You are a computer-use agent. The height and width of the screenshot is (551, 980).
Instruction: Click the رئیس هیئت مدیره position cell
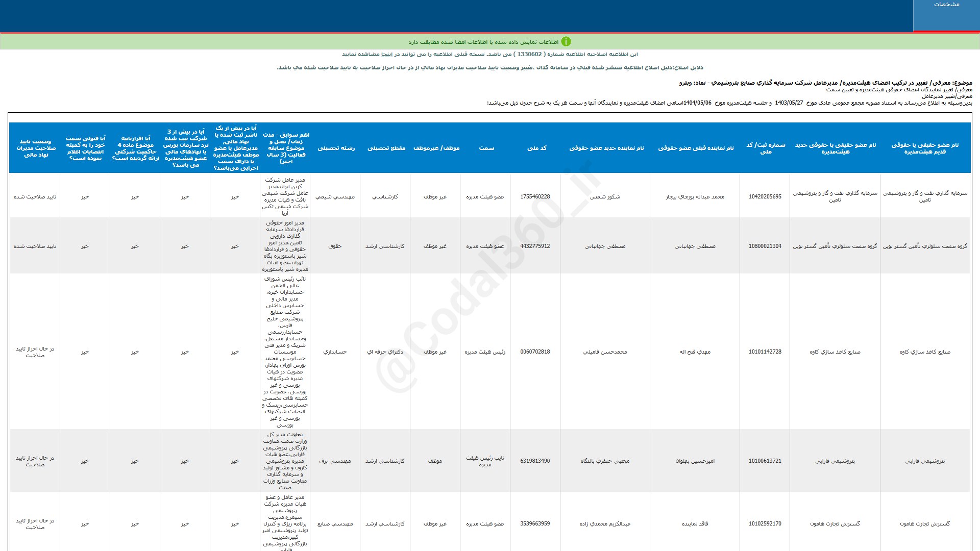(x=485, y=352)
